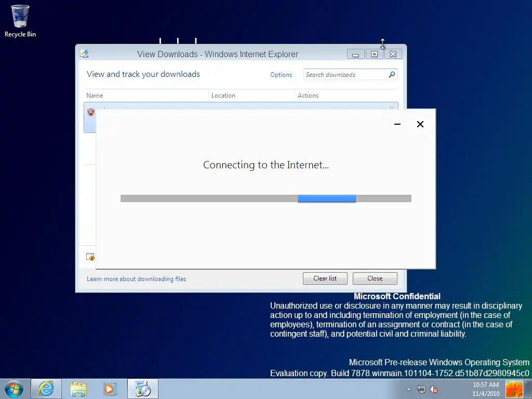The height and width of the screenshot is (399, 532).
Task: Select the installer disc taskbar icon
Action: click(143, 389)
